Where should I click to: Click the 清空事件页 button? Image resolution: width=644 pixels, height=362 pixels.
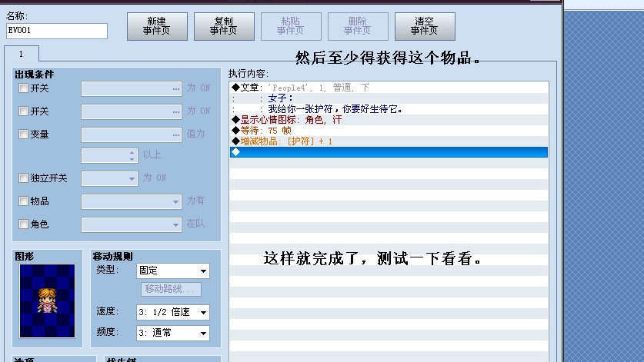(425, 26)
